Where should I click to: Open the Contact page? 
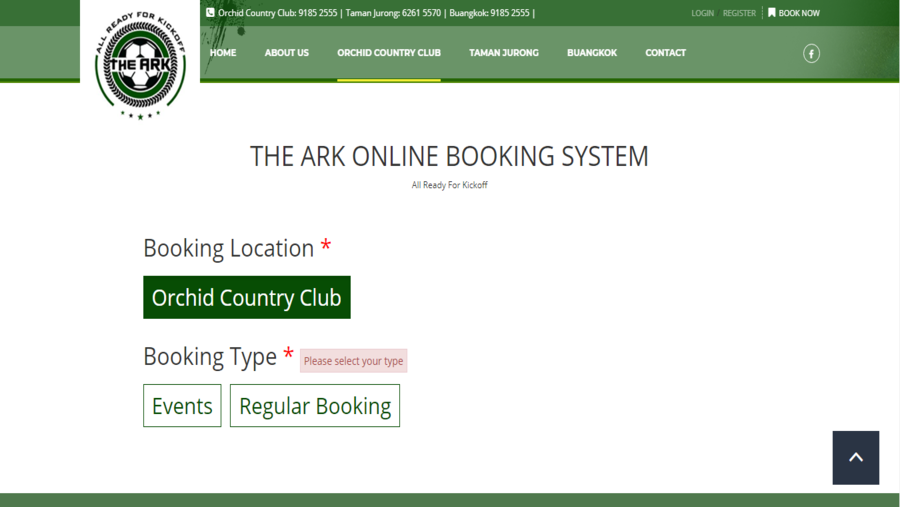(x=665, y=53)
